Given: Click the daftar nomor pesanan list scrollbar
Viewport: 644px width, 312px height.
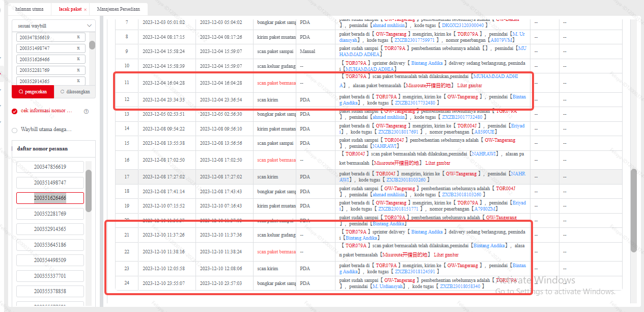Looking at the screenshot, I should (89, 191).
